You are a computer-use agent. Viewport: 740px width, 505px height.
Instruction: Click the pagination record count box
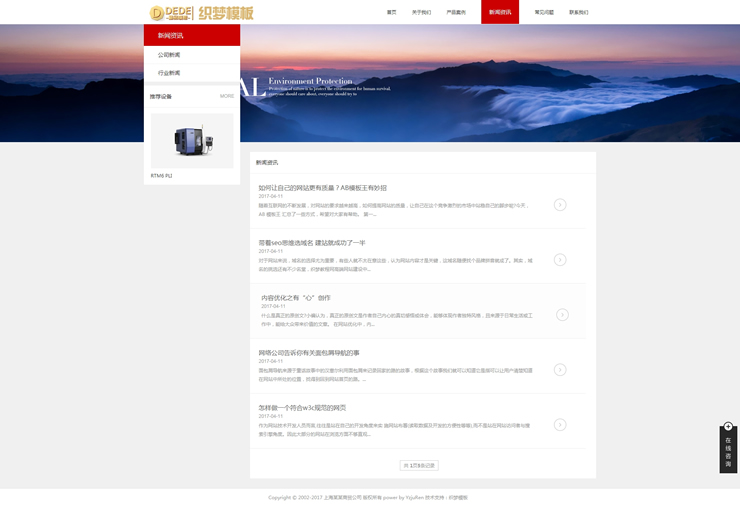[419, 465]
